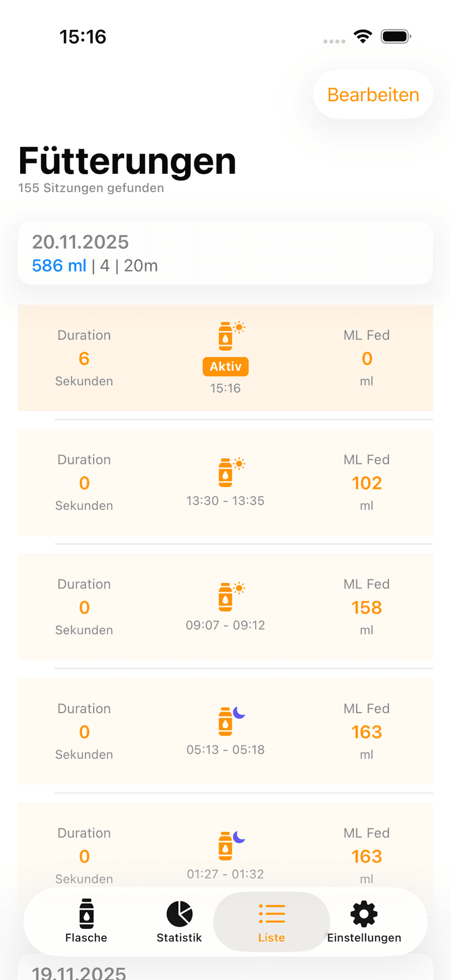451x980 pixels.
Task: Open Einstellungen settings tab
Action: tap(364, 921)
